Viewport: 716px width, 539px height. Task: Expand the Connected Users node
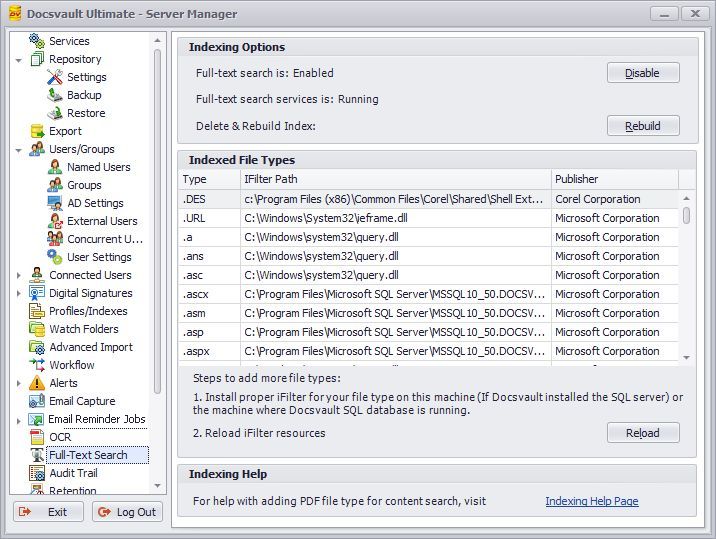[19, 275]
